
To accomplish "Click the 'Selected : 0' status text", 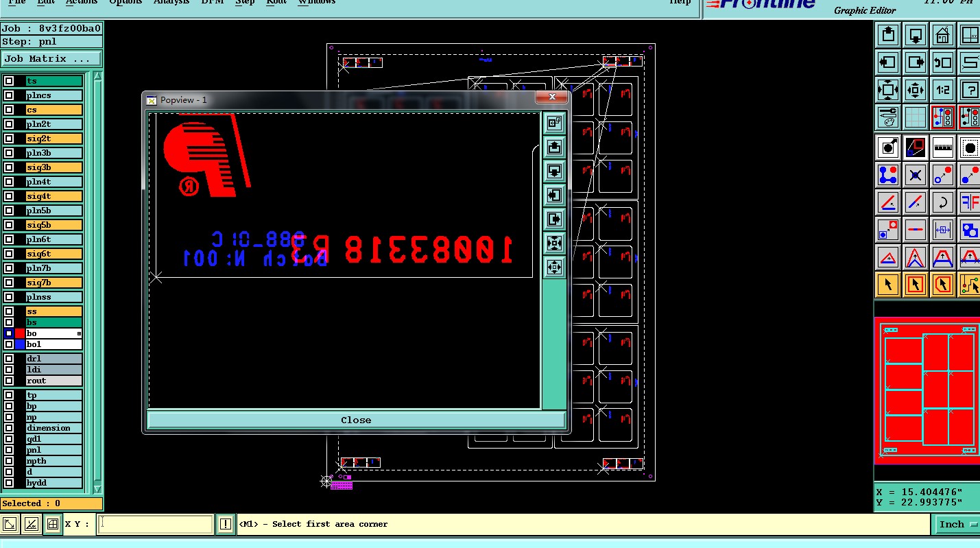I will (x=32, y=503).
